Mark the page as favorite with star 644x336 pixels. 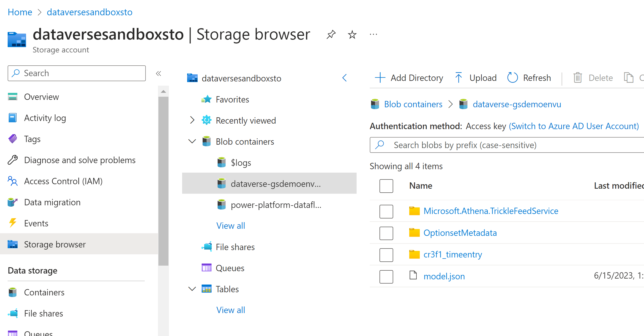click(x=352, y=35)
